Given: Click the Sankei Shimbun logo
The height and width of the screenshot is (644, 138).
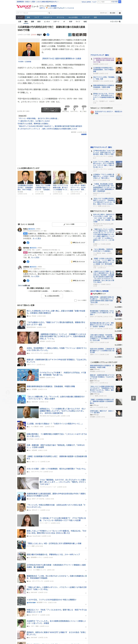Looking at the screenshot, I should click(77, 35).
